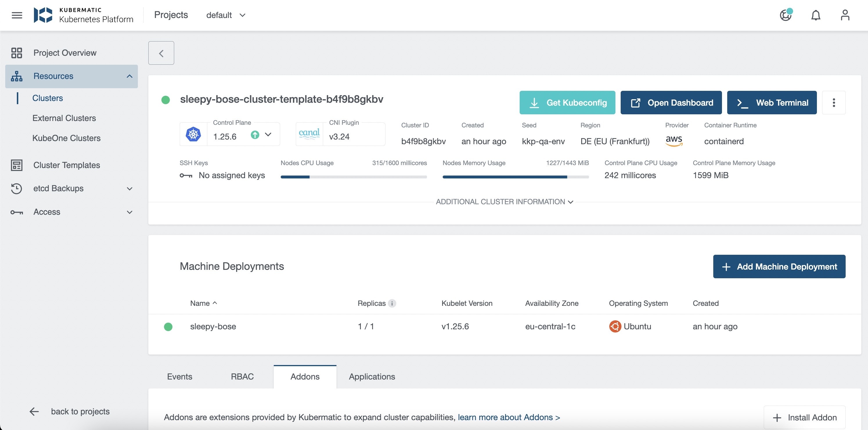Click the SSH key icon next to No assigned keys
The image size is (868, 430).
coord(186,175)
